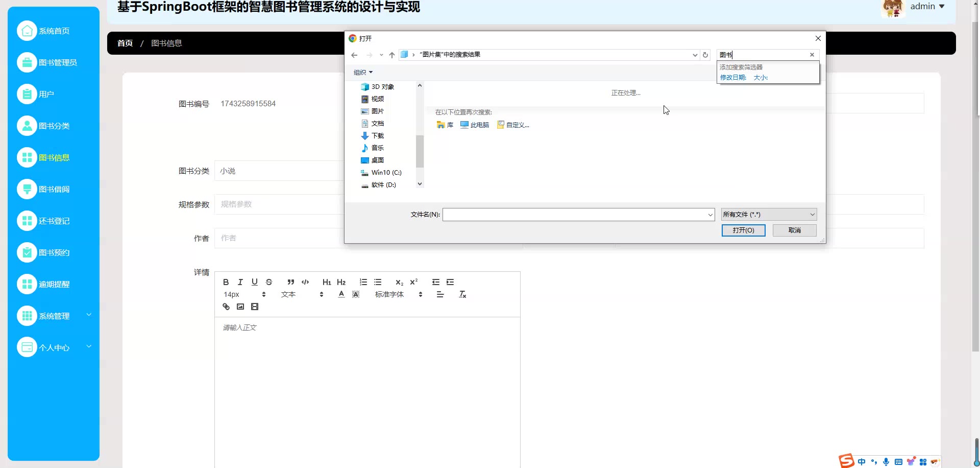The height and width of the screenshot is (468, 980).
Task: Open 逾期提醒 sidebar page
Action: click(x=54, y=284)
